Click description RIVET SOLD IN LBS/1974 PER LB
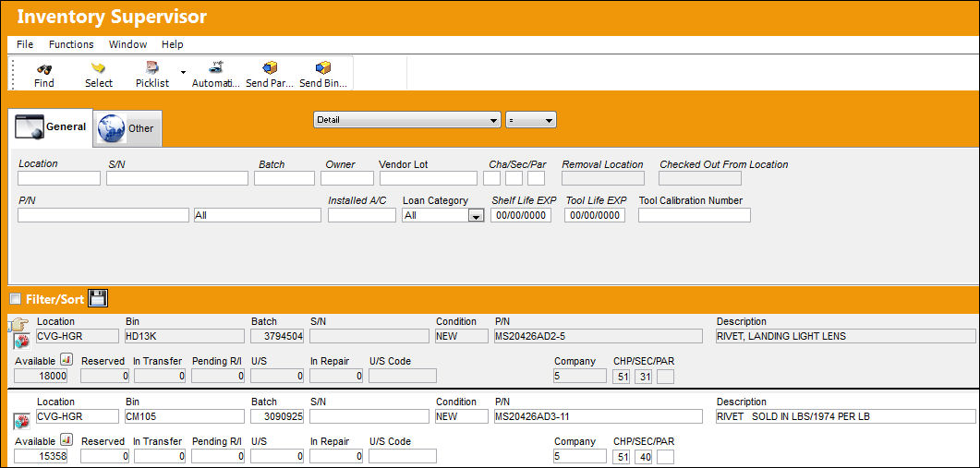Image resolution: width=980 pixels, height=468 pixels. click(x=846, y=416)
